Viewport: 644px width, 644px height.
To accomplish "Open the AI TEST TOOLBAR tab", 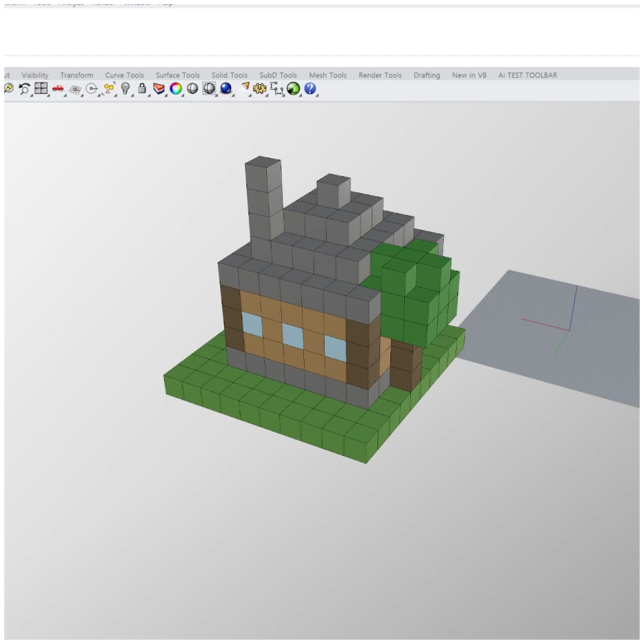I will point(528,75).
